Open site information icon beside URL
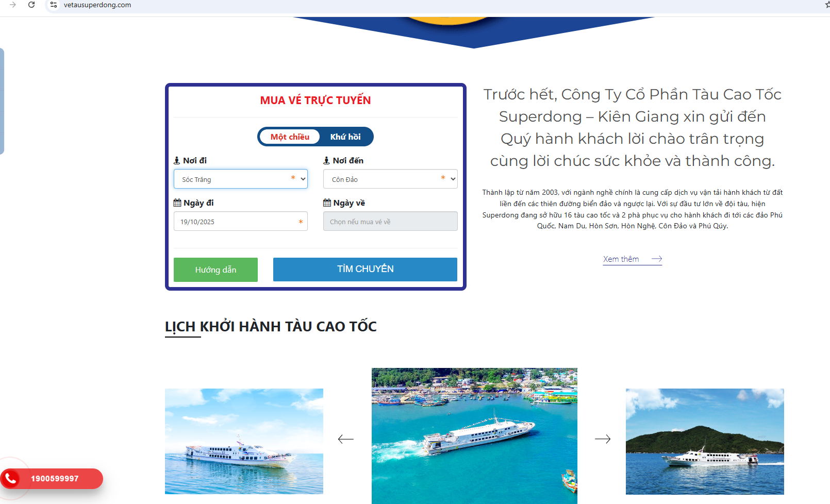Image resolution: width=830 pixels, height=504 pixels. click(x=54, y=5)
